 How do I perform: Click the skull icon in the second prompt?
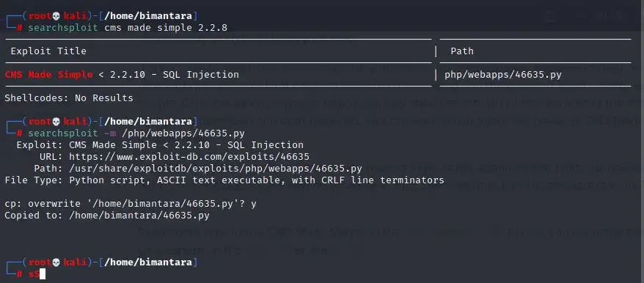tap(56, 122)
